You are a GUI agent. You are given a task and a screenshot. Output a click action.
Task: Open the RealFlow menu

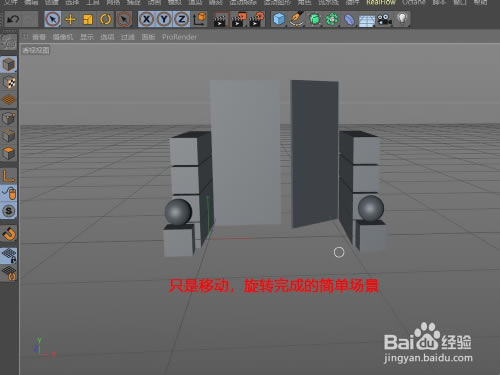[x=381, y=2]
